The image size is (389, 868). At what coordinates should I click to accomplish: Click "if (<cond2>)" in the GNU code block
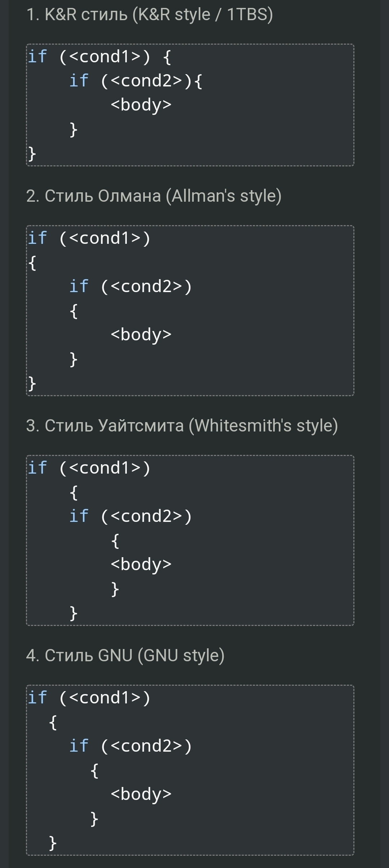tap(130, 746)
